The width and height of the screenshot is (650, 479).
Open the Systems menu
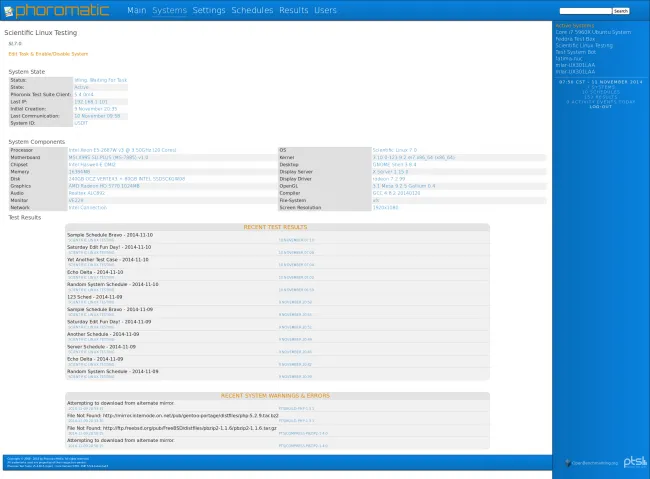pos(170,10)
